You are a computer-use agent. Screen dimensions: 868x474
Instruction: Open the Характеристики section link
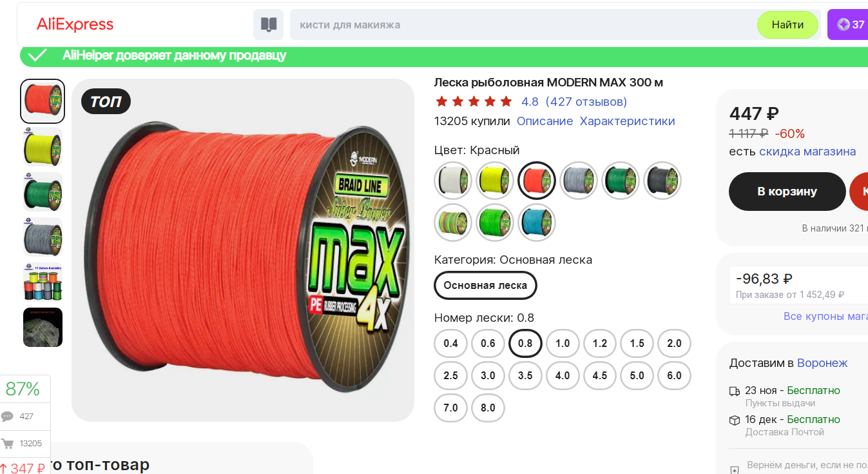pyautogui.click(x=627, y=121)
